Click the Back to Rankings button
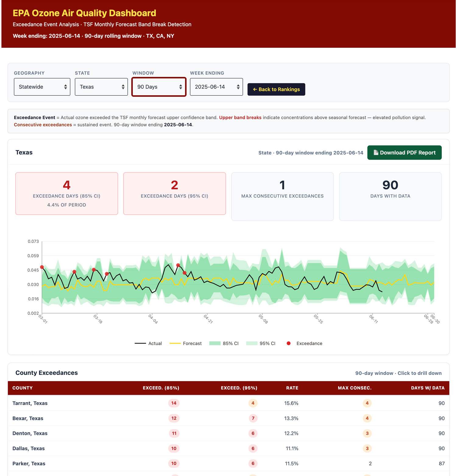457x476 pixels. point(276,89)
